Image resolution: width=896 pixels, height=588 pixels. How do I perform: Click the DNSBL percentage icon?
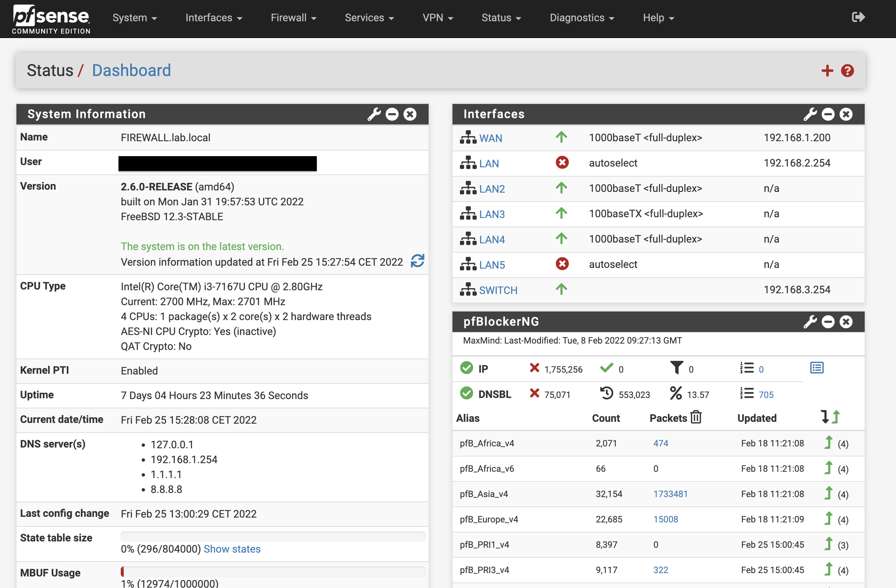click(676, 393)
